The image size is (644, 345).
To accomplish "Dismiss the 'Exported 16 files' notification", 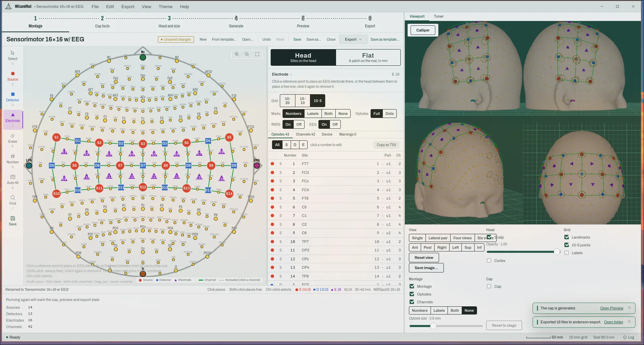I will 629,322.
